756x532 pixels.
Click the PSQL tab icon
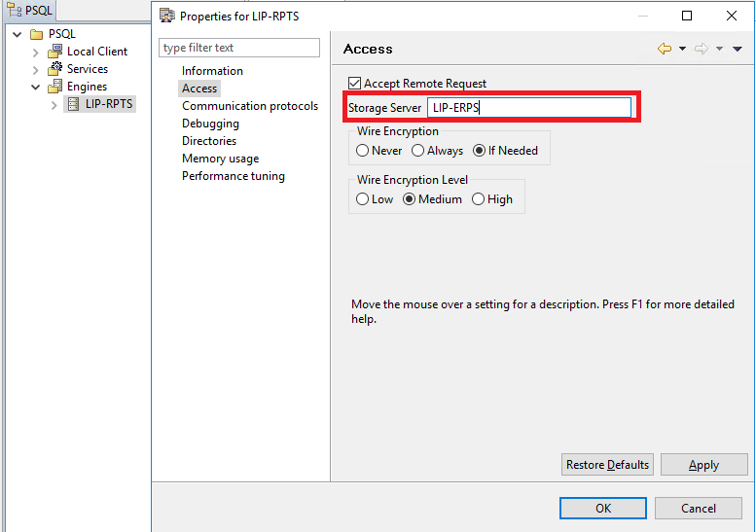(14, 11)
